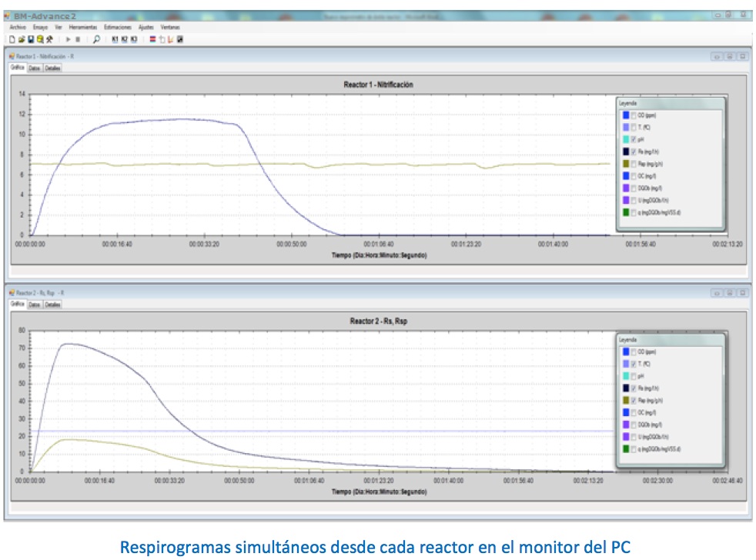756x560 pixels.
Task: Start the test with the Play icon
Action: coord(68,39)
